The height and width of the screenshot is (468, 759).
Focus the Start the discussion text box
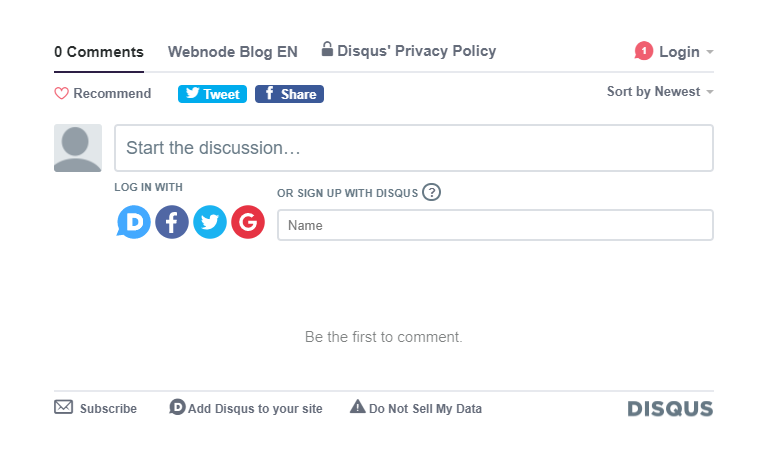(x=414, y=148)
